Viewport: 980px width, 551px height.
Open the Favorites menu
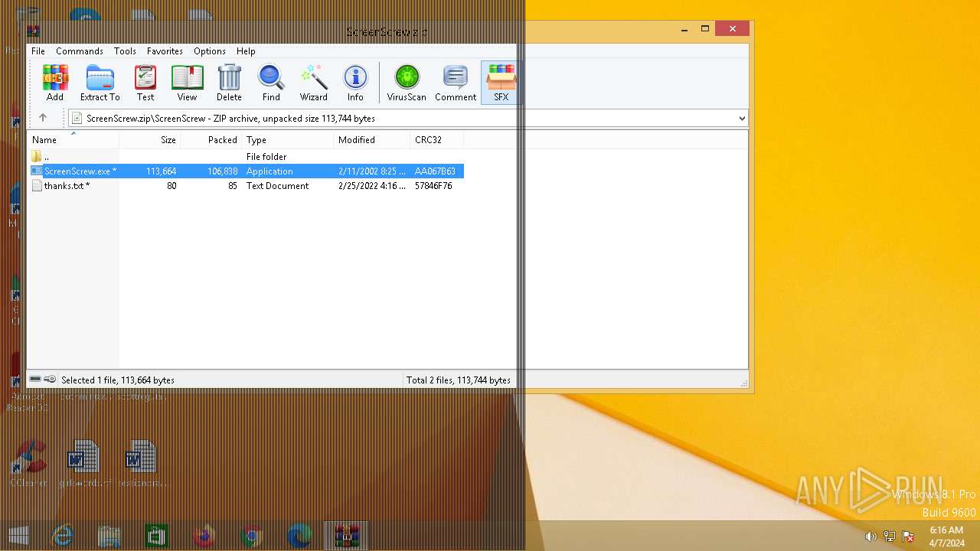click(x=165, y=51)
